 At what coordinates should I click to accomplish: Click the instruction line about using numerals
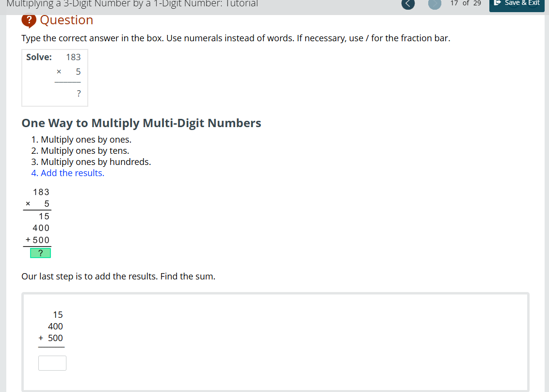(235, 38)
